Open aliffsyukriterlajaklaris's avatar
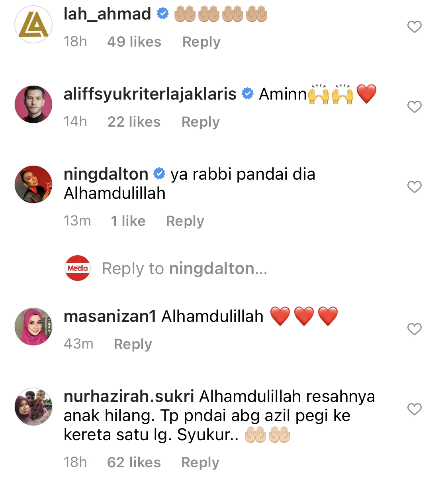This screenshot has height=480, width=448. point(33,104)
